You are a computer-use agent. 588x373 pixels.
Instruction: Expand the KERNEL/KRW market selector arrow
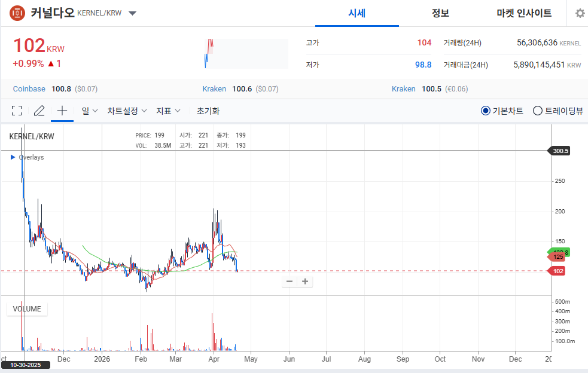132,13
